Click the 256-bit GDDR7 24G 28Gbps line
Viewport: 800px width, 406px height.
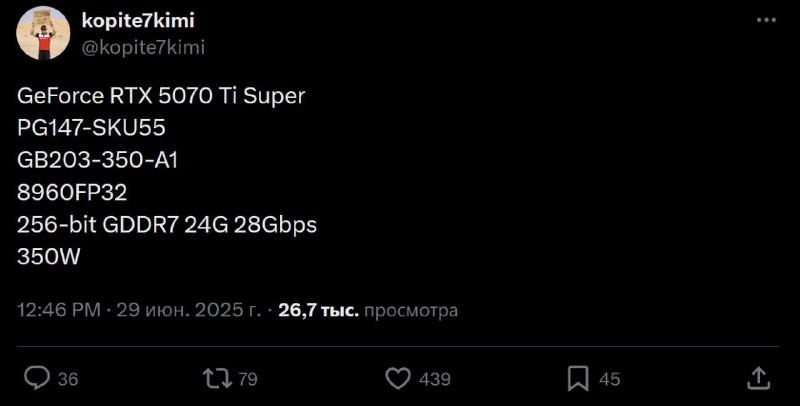tap(167, 224)
